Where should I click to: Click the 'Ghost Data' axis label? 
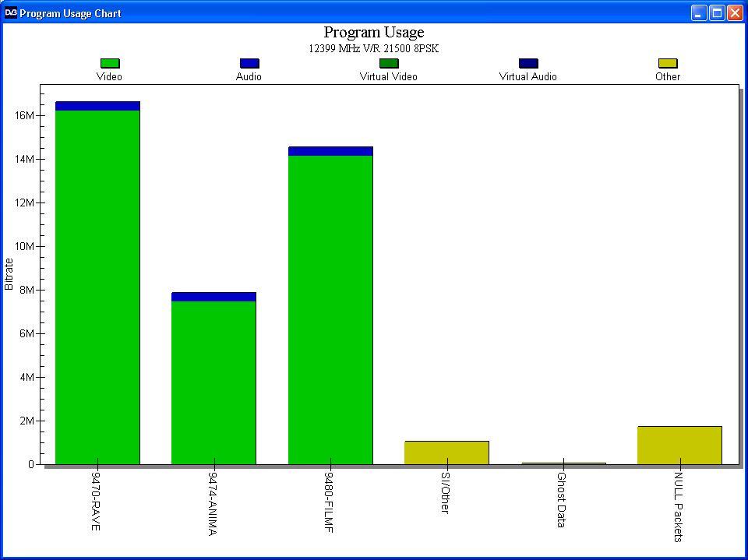pos(562,499)
